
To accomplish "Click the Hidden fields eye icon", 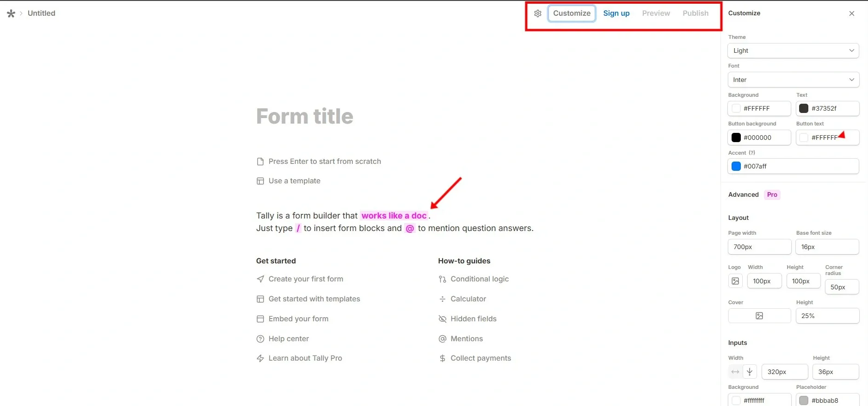I will (443, 319).
